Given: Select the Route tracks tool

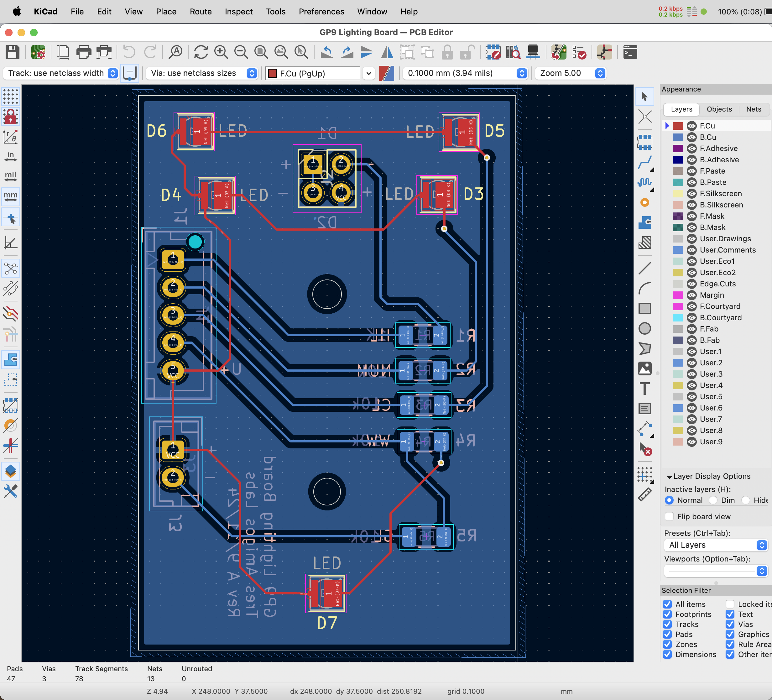Looking at the screenshot, I should coord(645,162).
